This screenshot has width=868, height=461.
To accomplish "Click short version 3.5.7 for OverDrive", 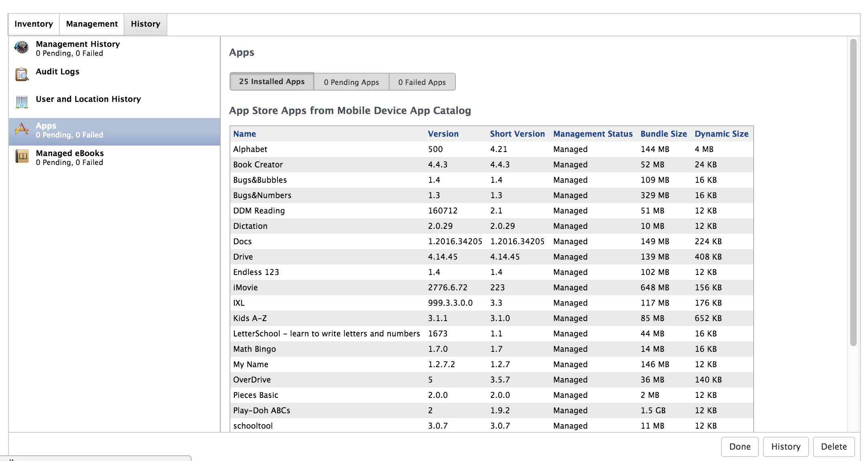I will point(500,380).
